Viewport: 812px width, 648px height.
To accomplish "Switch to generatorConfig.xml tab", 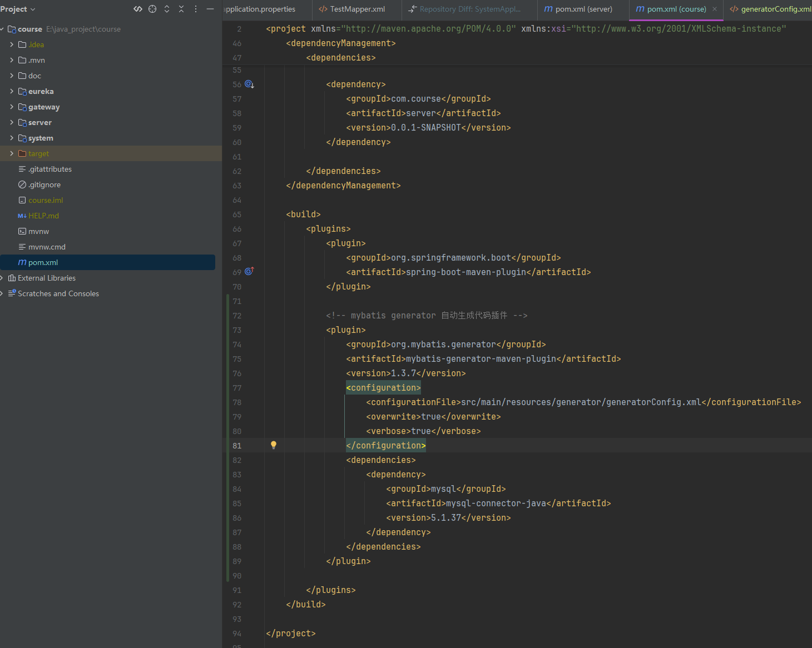I will pyautogui.click(x=770, y=9).
